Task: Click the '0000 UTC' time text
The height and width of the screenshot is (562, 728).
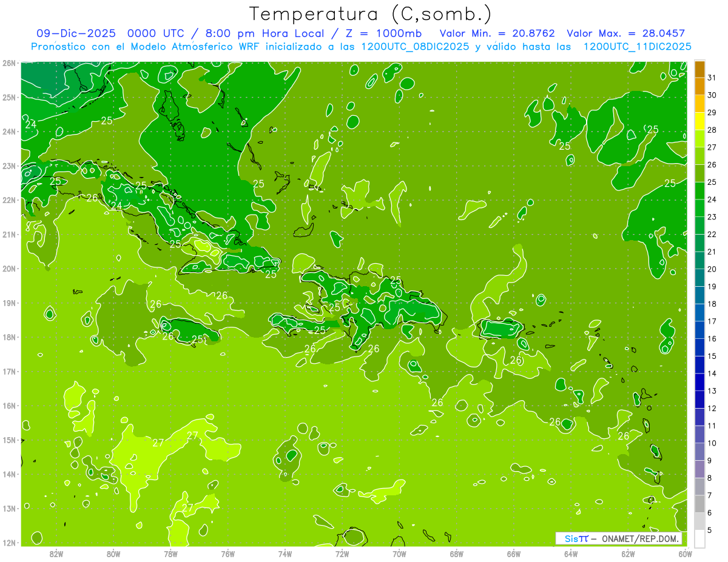Action: click(157, 33)
